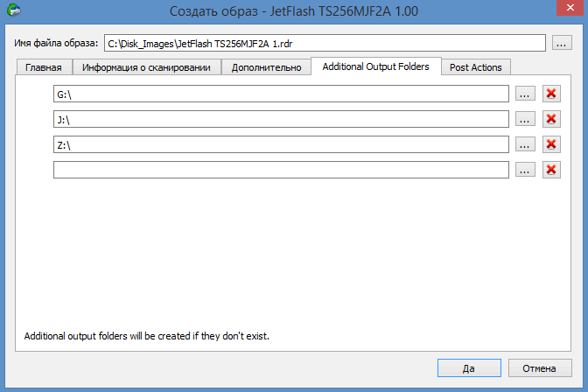
Task: Browse for folder in the Z:\ row
Action: point(525,144)
